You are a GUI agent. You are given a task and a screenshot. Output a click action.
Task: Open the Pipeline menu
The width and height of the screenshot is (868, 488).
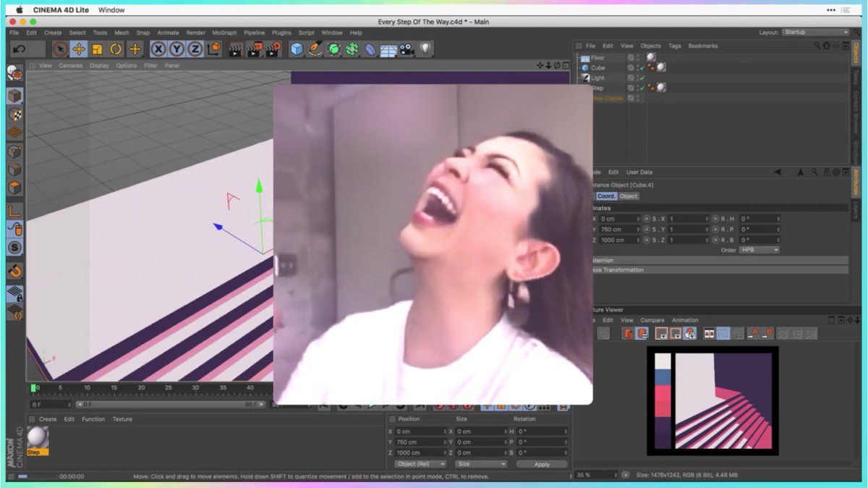[x=254, y=33]
